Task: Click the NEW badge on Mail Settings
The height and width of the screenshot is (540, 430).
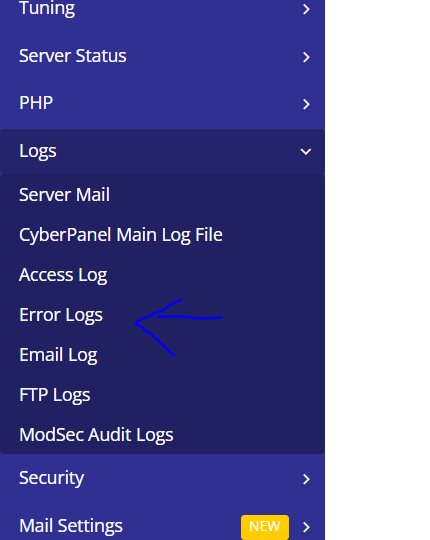Action: [x=265, y=527]
